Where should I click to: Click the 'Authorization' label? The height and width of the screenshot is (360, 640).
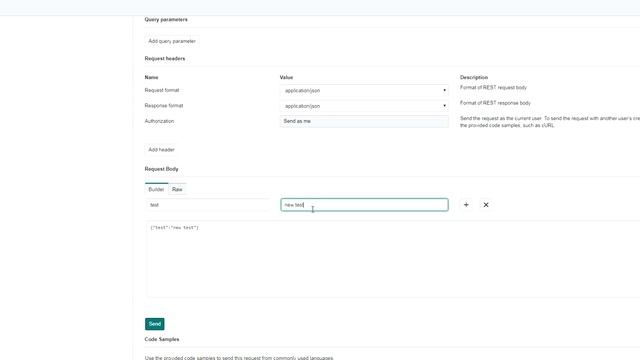[x=159, y=121]
